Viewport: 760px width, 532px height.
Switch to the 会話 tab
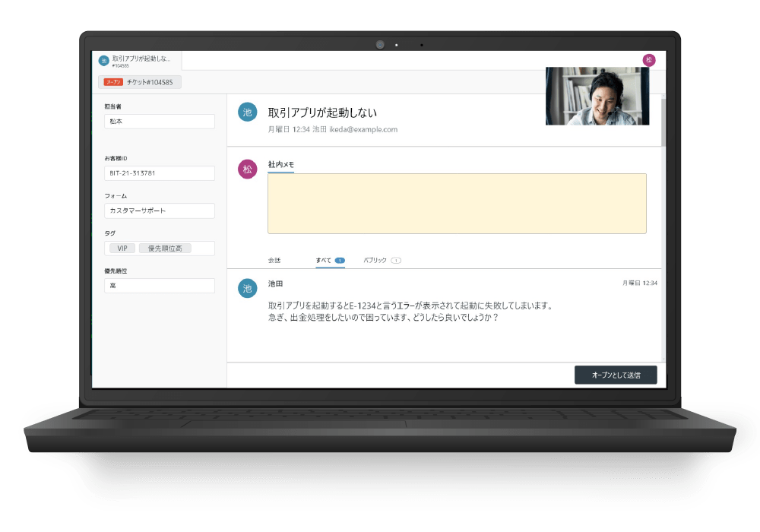(x=274, y=261)
